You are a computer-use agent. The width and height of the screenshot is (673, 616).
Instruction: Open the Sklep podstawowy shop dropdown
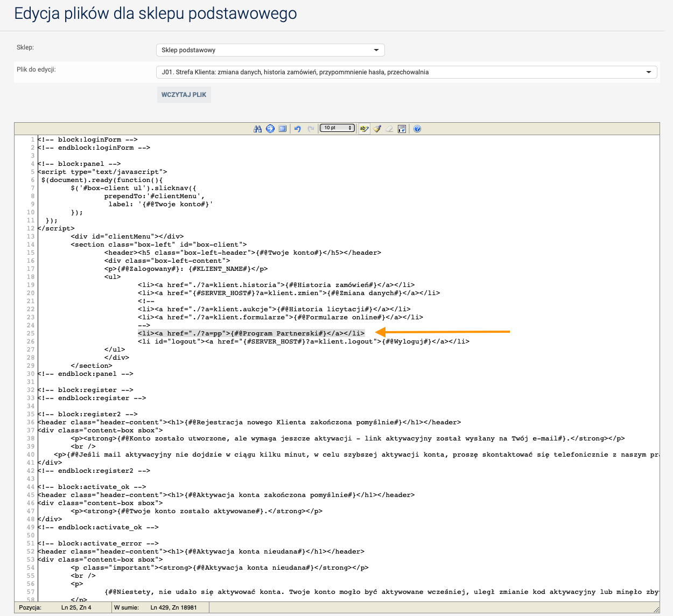coord(270,50)
